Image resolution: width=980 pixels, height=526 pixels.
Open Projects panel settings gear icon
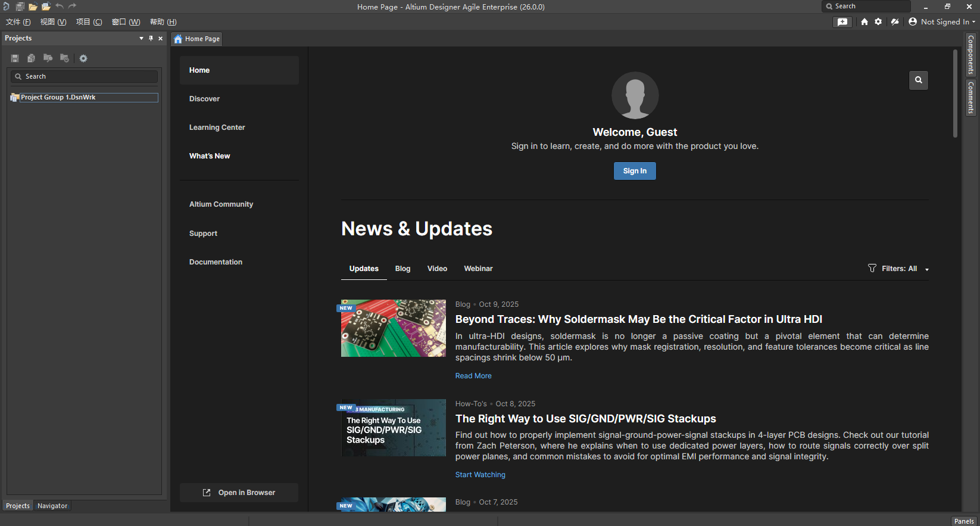tap(83, 58)
